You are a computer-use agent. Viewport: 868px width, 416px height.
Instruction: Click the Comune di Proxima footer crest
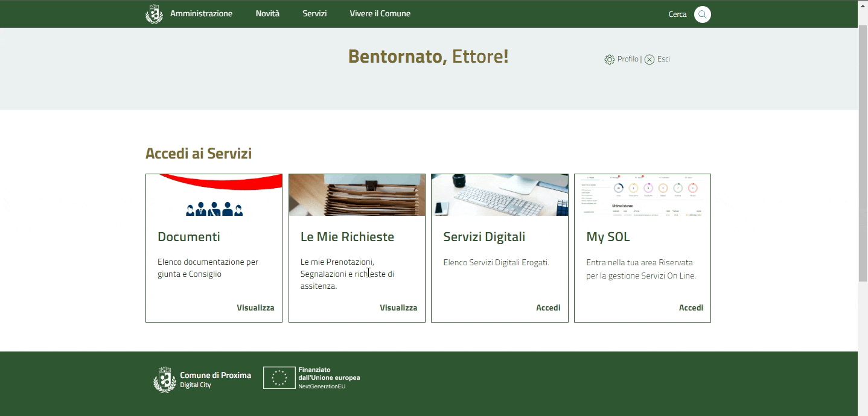tap(165, 380)
